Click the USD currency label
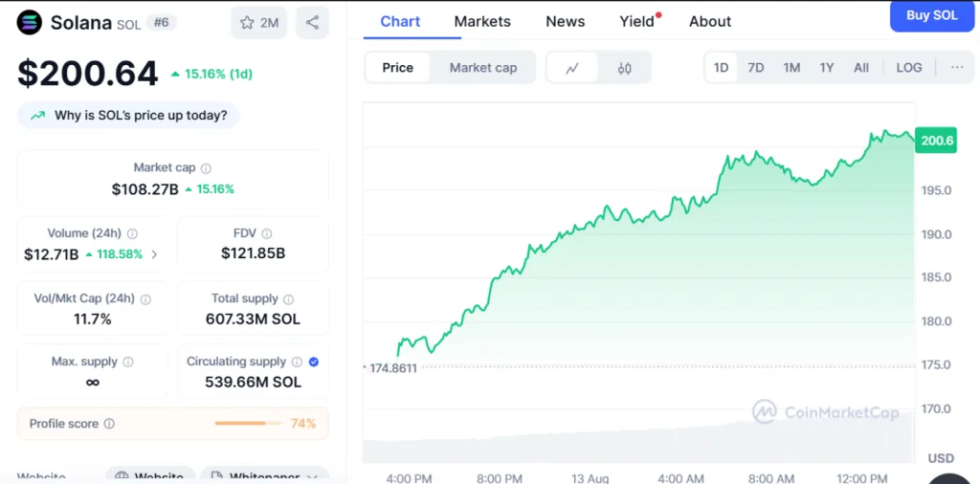980x484 pixels. [x=941, y=458]
